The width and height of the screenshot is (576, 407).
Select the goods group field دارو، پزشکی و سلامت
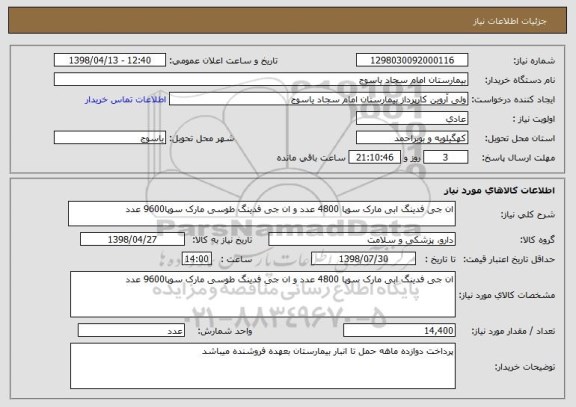pos(362,239)
